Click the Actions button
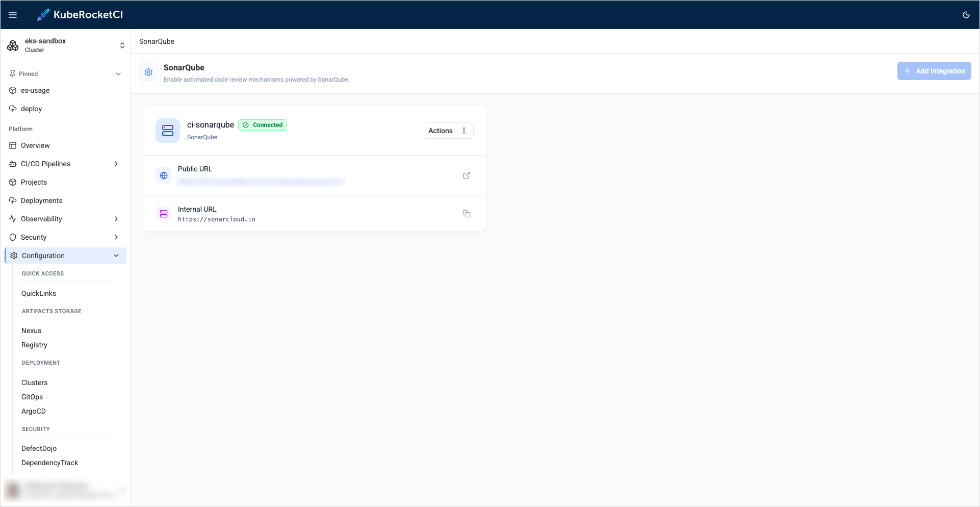This screenshot has height=507, width=980. pyautogui.click(x=440, y=131)
